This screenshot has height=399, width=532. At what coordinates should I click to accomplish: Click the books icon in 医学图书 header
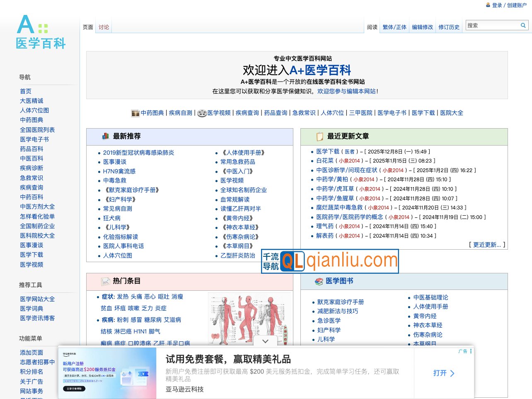click(318, 281)
